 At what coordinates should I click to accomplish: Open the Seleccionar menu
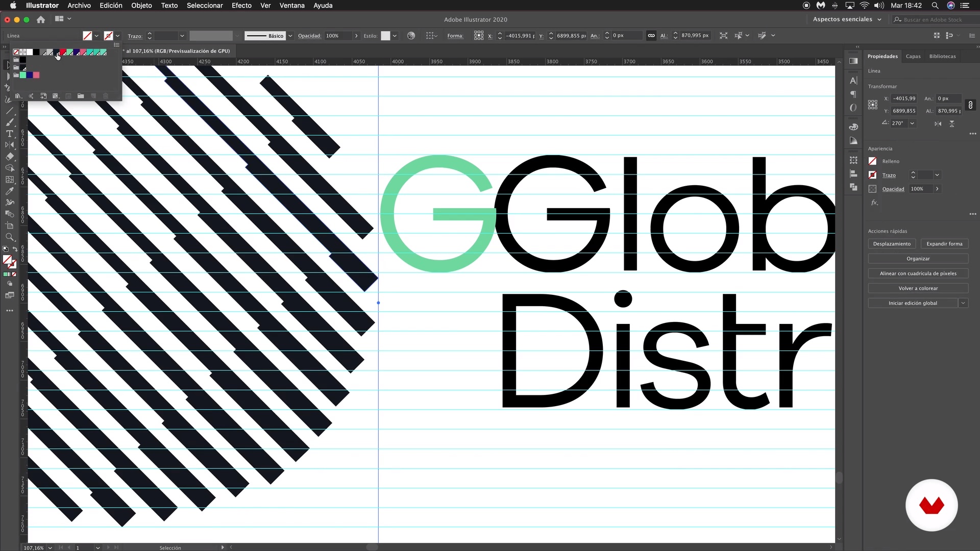205,6
